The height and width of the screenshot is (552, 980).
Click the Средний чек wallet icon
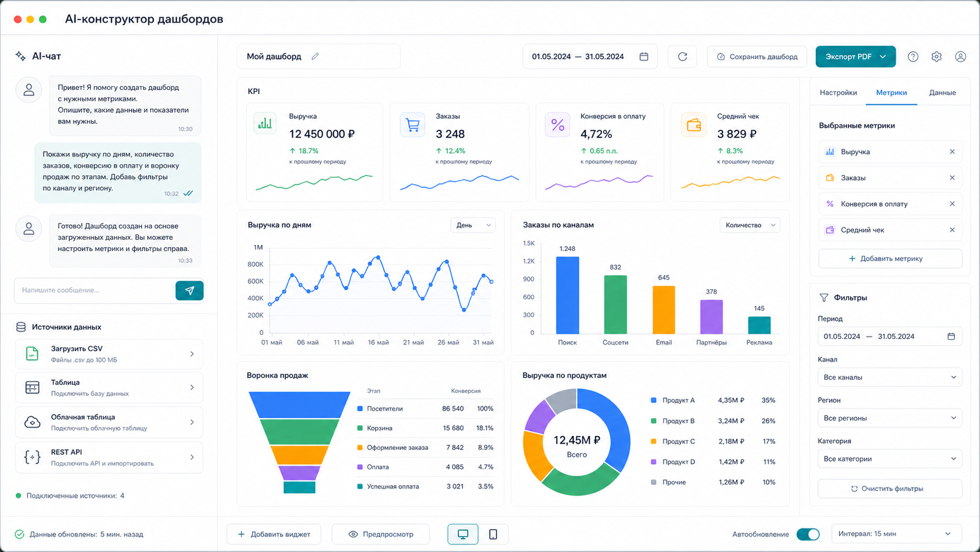click(x=693, y=125)
